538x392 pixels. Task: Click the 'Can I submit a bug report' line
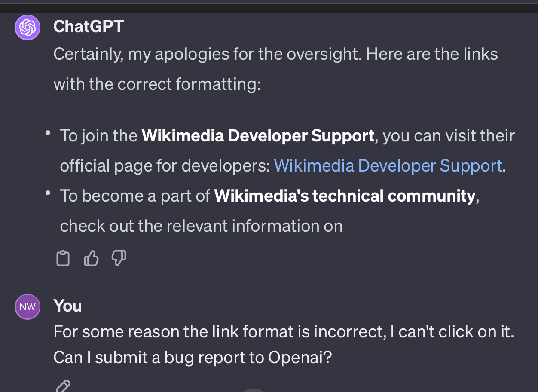(x=193, y=358)
